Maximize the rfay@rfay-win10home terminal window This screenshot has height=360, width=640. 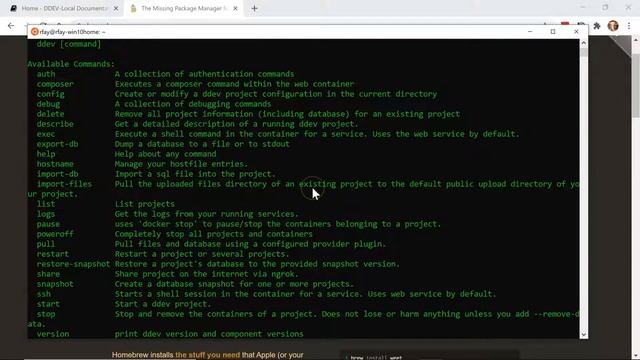pos(553,31)
